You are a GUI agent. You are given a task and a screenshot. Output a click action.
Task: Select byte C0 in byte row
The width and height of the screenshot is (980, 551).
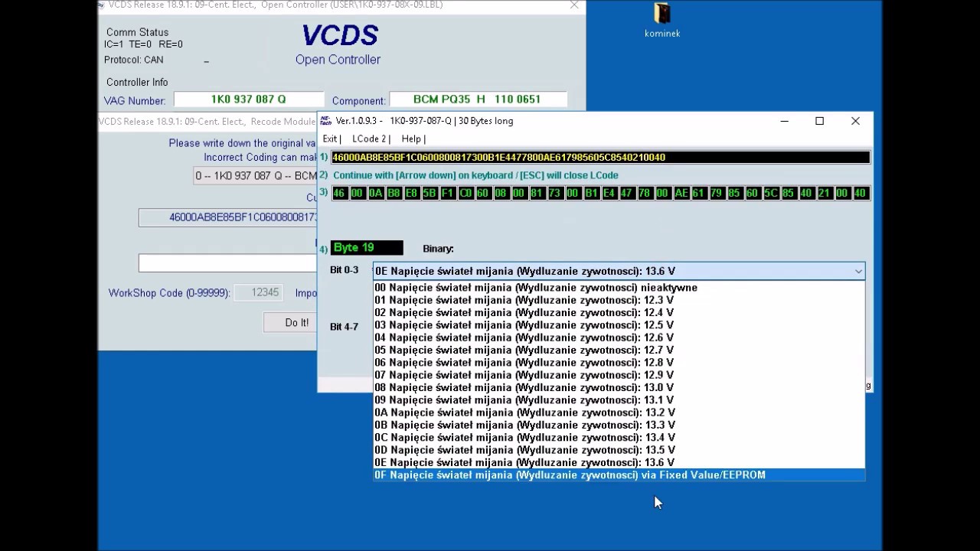[x=465, y=194]
